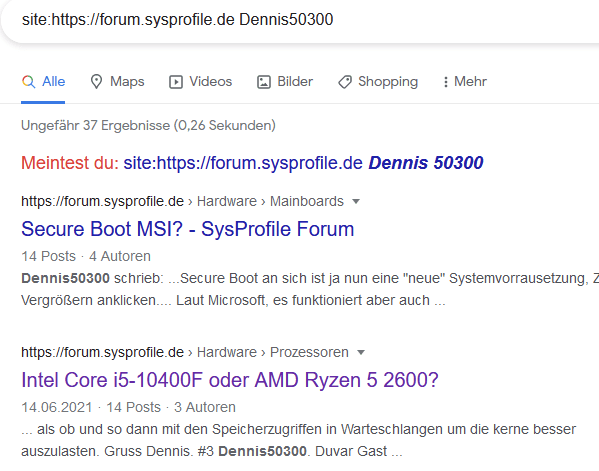Open the Shopping tab
599x471 pixels.
click(378, 82)
